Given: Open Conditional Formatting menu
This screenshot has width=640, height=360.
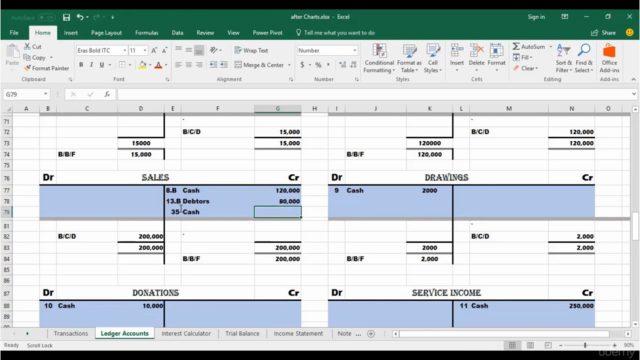Looking at the screenshot, I should (379, 58).
